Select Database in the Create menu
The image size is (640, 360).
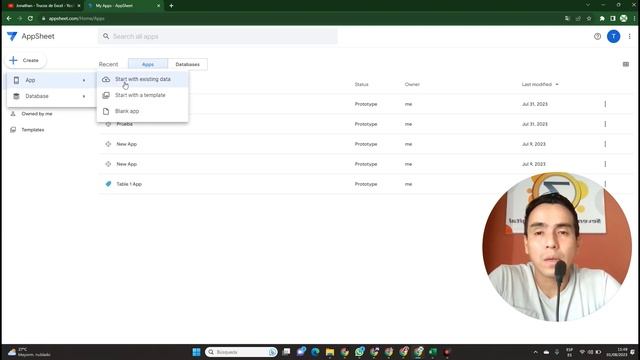[x=51, y=96]
